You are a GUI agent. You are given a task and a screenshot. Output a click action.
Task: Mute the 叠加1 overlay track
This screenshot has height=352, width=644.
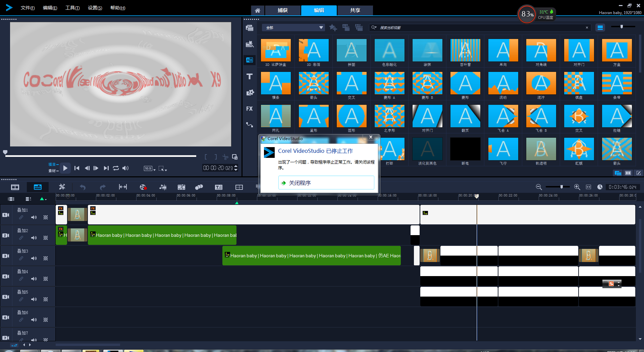pos(34,217)
